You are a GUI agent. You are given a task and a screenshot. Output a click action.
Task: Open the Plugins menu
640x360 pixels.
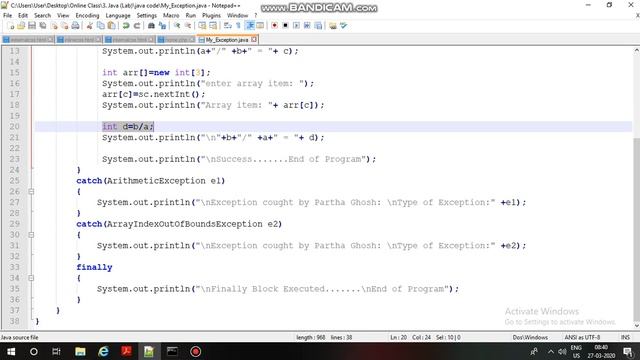pyautogui.click(x=211, y=16)
